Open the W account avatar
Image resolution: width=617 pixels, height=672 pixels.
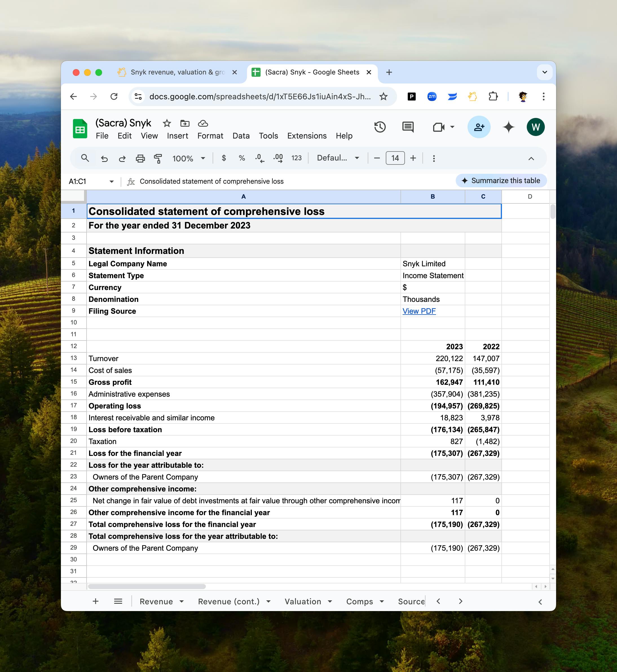click(536, 127)
